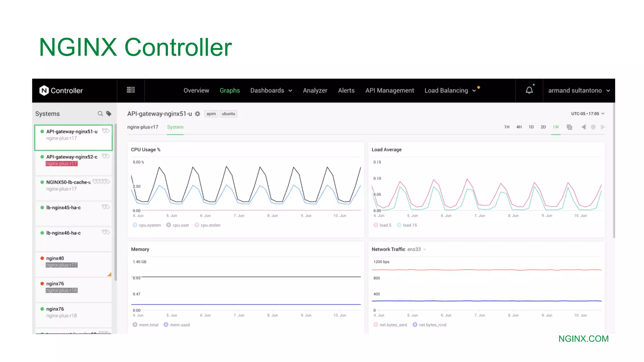Open the Alerts page
This screenshot has width=644, height=362.
tap(346, 90)
